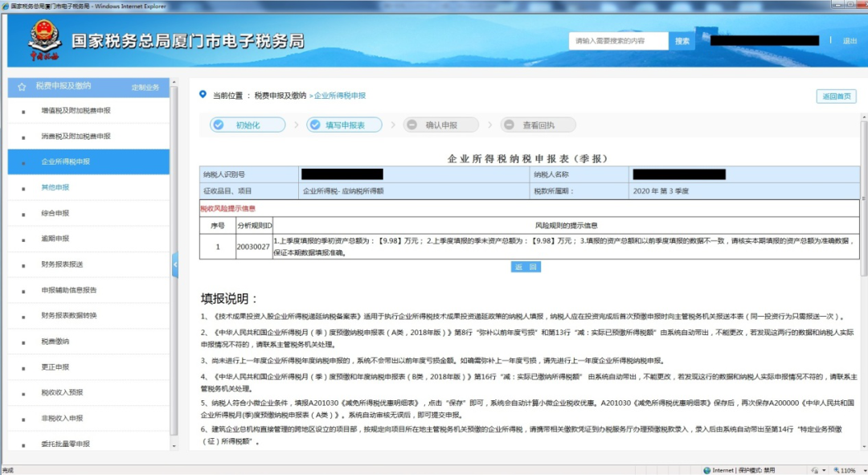Click the 保护模式: 禁用 status bar text
868x475 pixels.
click(x=757, y=470)
